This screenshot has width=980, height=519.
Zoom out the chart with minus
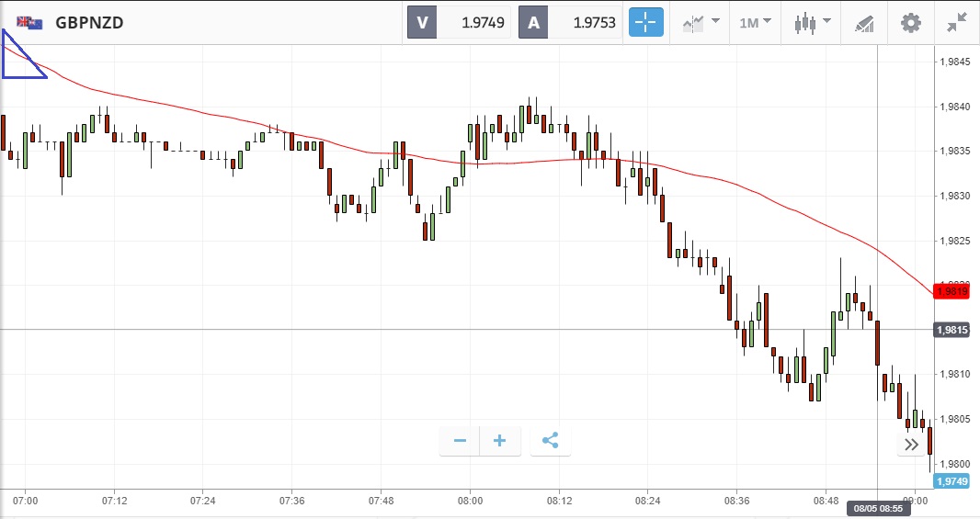point(460,441)
